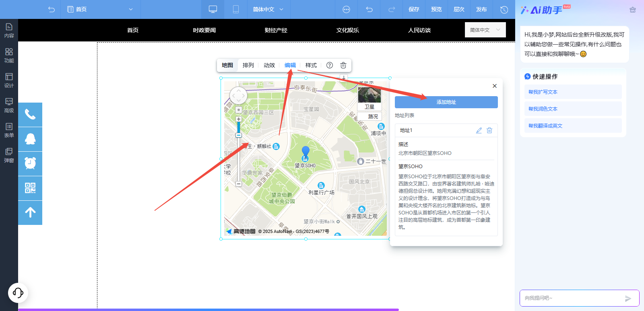
Task: Select 样式 tab in map toolbar
Action: tap(311, 65)
